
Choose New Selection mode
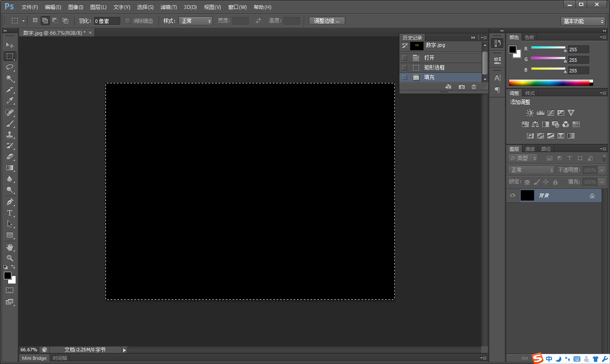35,20
